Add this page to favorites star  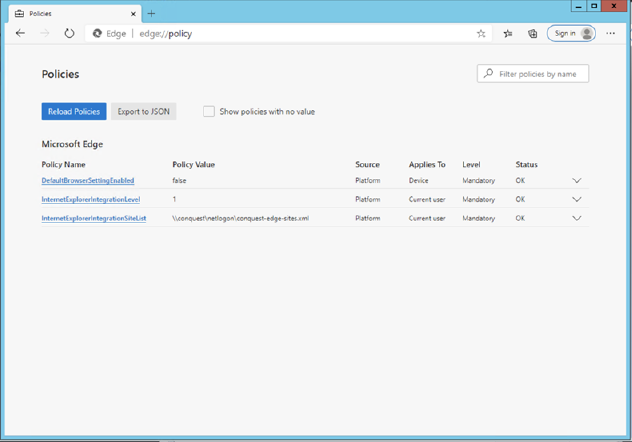coord(481,33)
